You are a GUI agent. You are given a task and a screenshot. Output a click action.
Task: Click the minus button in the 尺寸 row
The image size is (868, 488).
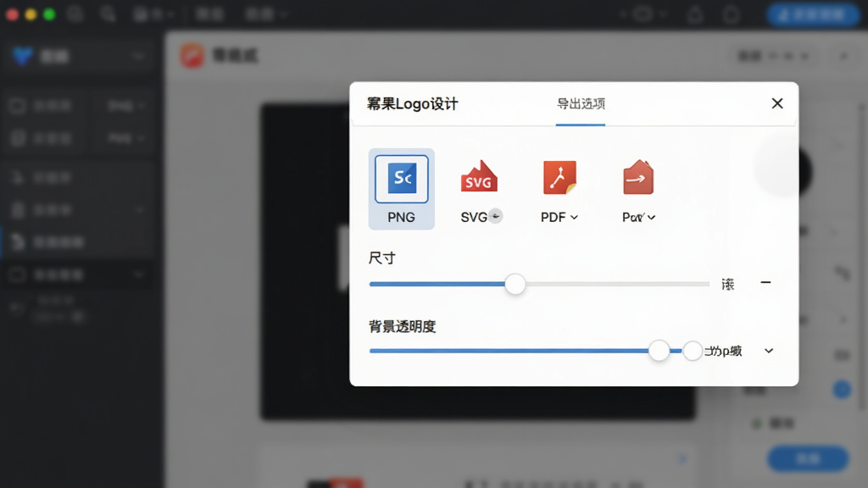pyautogui.click(x=765, y=282)
